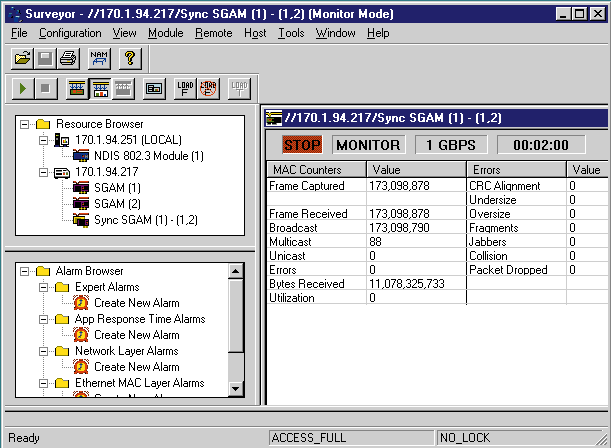Image resolution: width=611 pixels, height=448 pixels.
Task: Open the Tools menu
Action: [291, 33]
